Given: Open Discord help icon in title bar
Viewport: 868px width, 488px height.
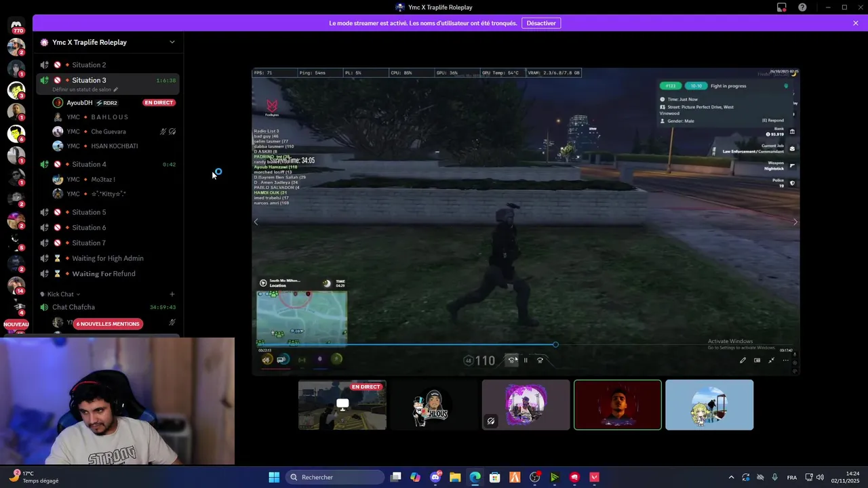Looking at the screenshot, I should click(803, 7).
